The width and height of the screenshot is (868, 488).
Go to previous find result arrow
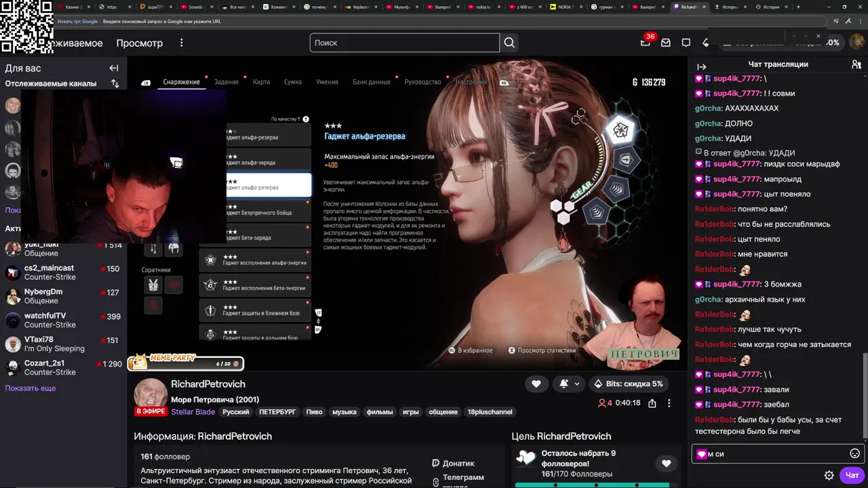click(795, 36)
